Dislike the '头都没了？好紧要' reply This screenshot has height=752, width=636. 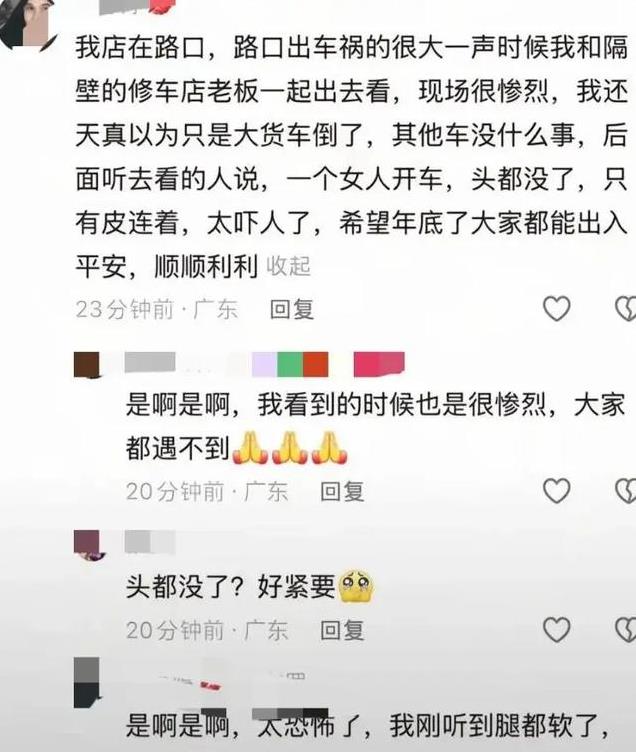[x=625, y=629]
